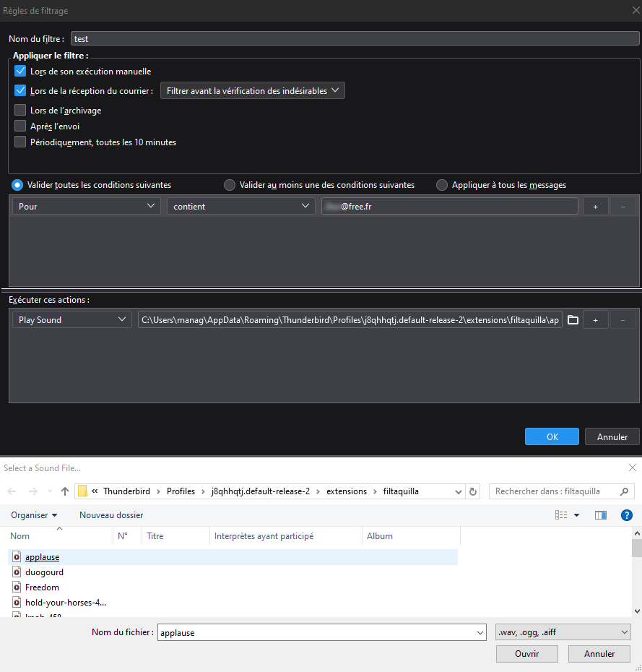Remove condition with minus beside @free.fr

point(623,207)
